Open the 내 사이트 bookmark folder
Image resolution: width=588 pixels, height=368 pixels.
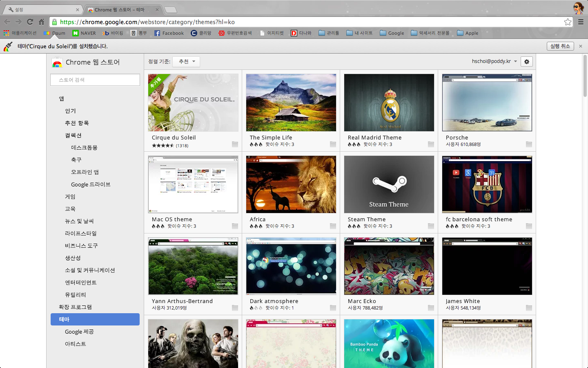360,33
